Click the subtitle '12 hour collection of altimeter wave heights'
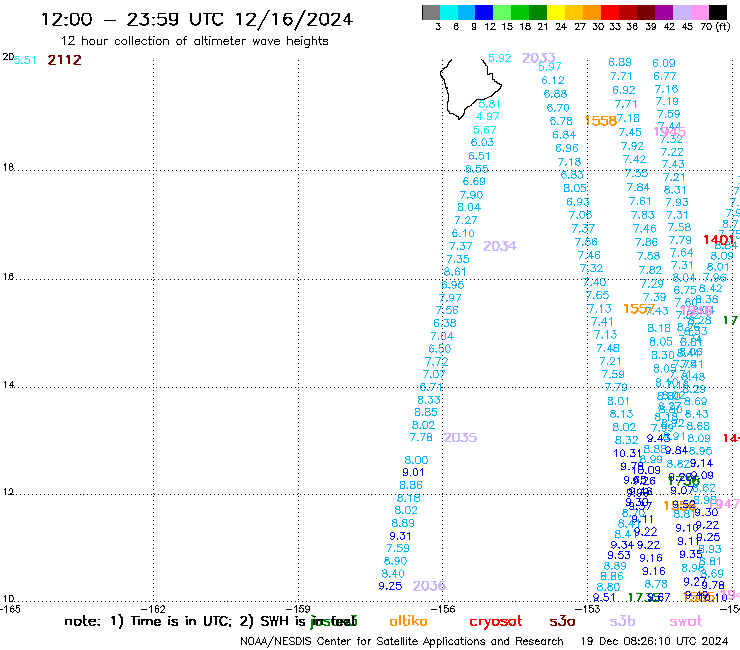Screen dimensions: 740x650 194,41
